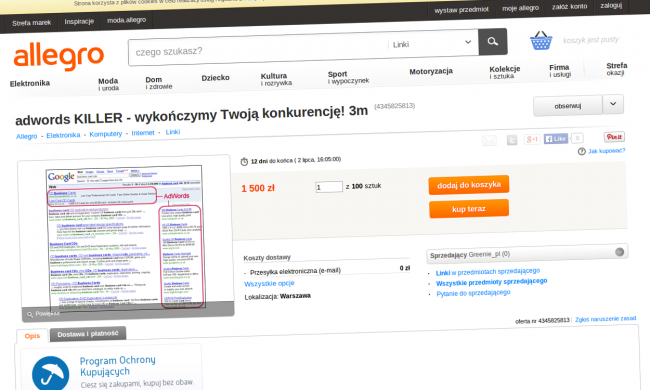The height and width of the screenshot is (390, 650).
Task: Click dodaj do koszyka button
Action: [469, 185]
